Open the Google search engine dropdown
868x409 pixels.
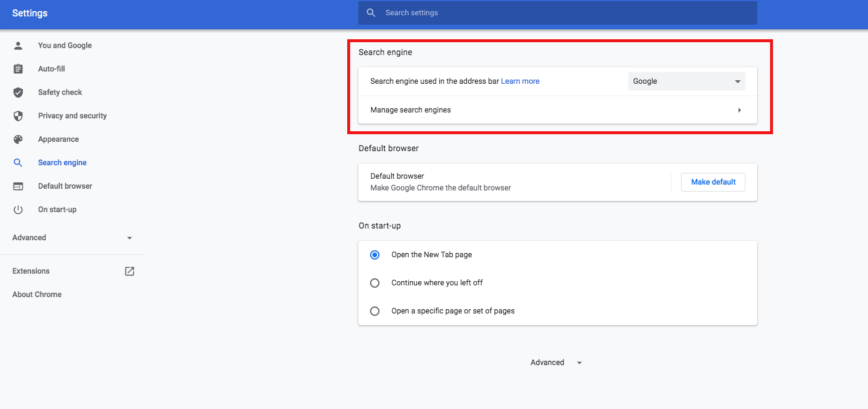(686, 81)
